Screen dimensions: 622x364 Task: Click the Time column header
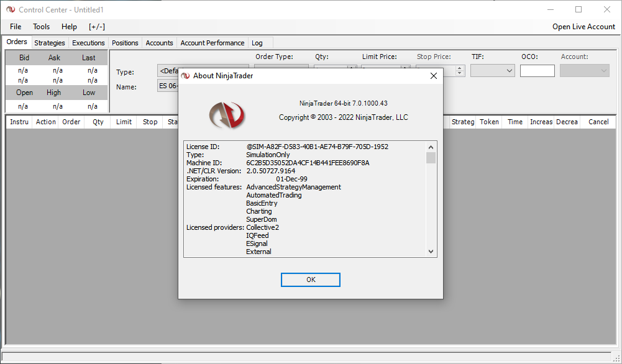[515, 122]
